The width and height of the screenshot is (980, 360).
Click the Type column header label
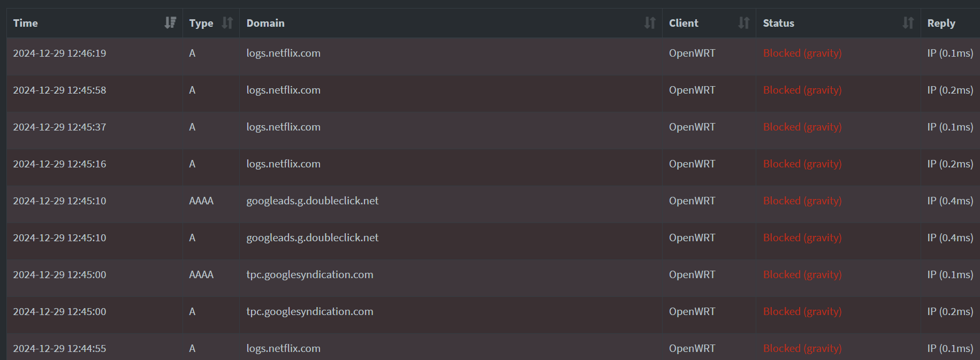201,23
